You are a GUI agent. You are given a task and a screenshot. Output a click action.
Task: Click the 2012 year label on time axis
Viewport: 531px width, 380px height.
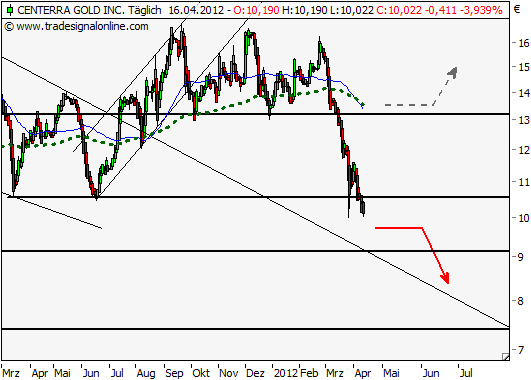[x=286, y=373]
